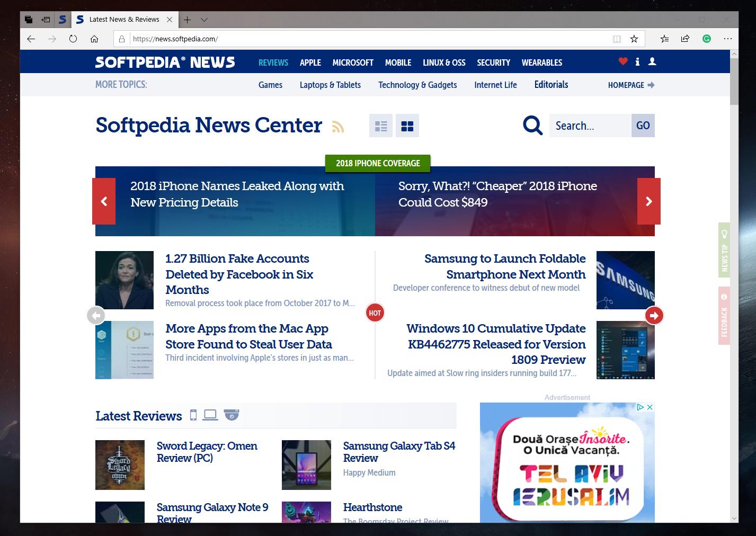The image size is (756, 536).
Task: Open the MOBILE section
Action: click(x=398, y=62)
